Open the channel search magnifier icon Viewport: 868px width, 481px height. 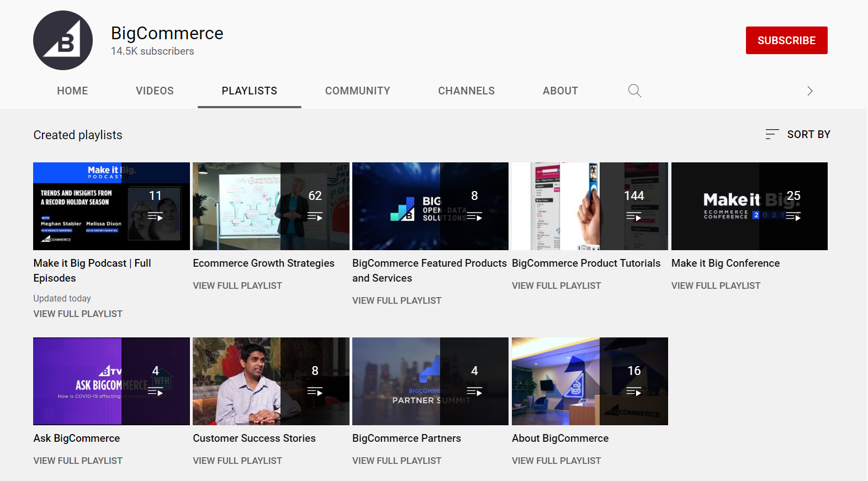[x=634, y=91]
